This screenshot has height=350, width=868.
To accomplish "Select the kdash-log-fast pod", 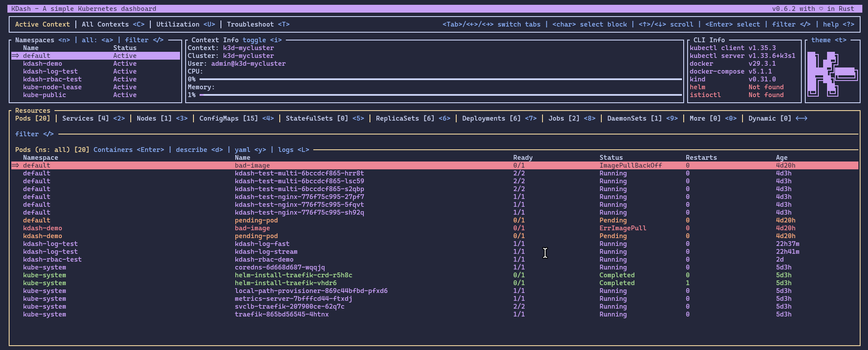I will (x=435, y=244).
